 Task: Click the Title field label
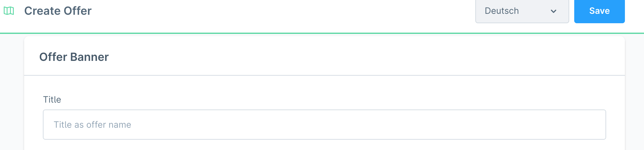tap(52, 99)
